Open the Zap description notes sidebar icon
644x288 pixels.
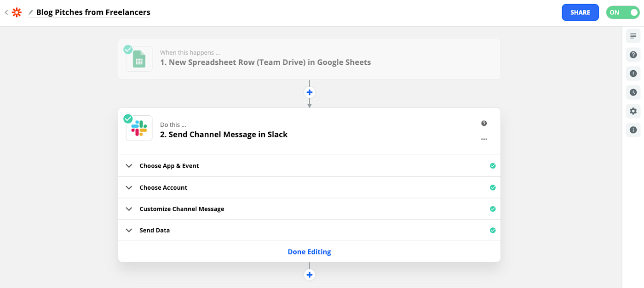point(633,36)
